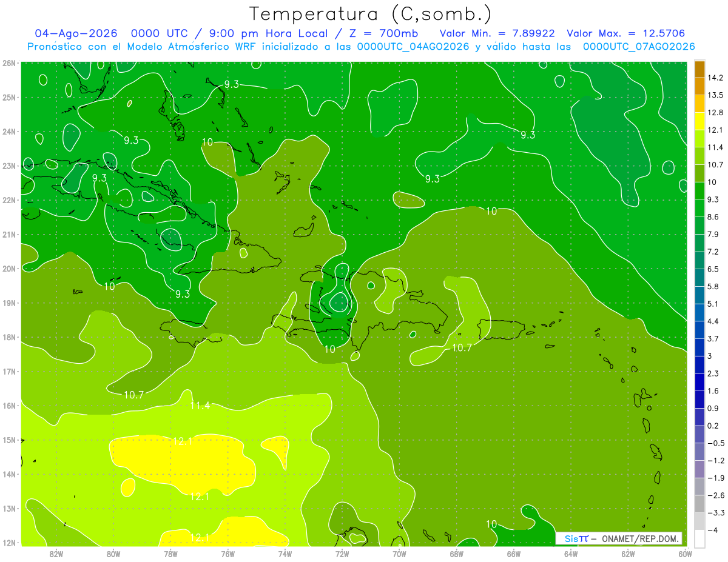Image resolution: width=728 pixels, height=562 pixels.
Task: Click the colorbar swatch between 11.4 and 12.1
Action: 699,139
